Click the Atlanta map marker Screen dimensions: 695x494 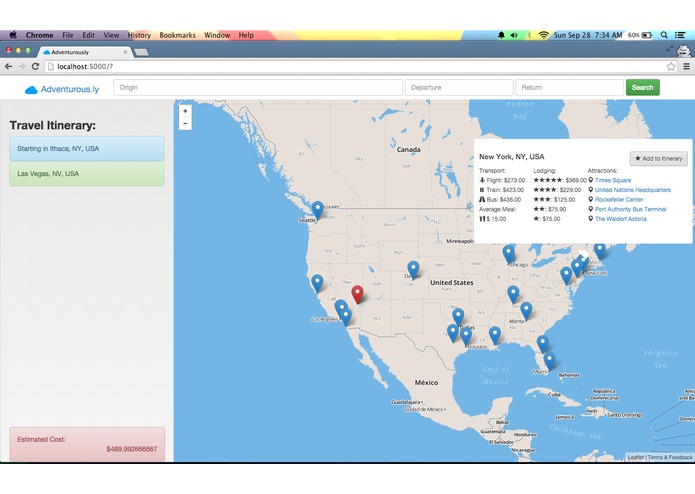coord(526,311)
